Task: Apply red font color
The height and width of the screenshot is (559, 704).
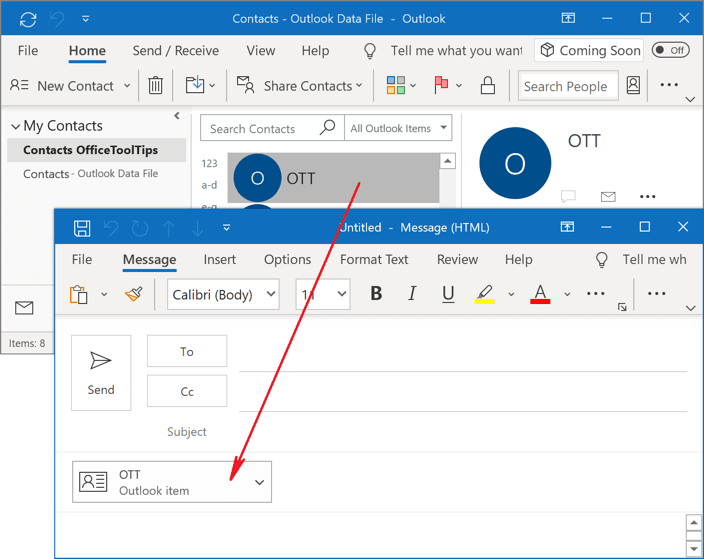Action: pyautogui.click(x=540, y=294)
